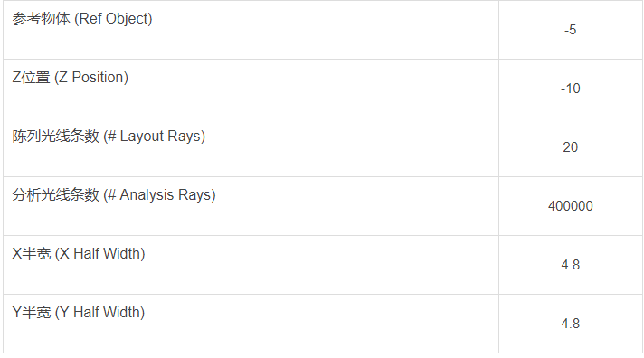
Task: Click the Z Position value -10
Action: click(x=570, y=89)
